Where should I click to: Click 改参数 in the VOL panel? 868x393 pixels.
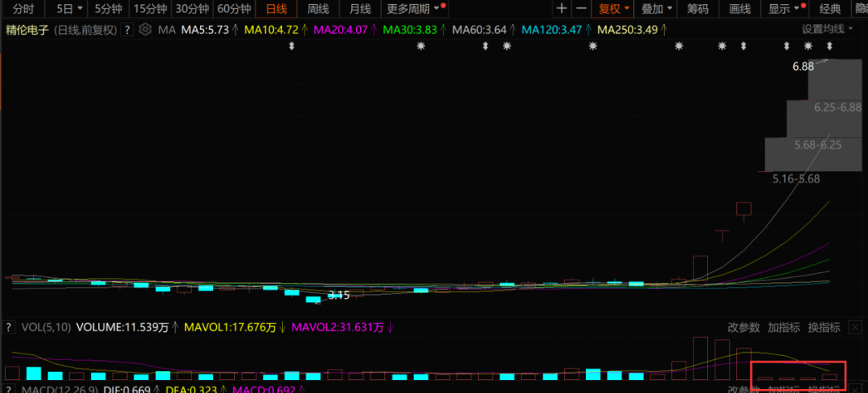pyautogui.click(x=743, y=327)
